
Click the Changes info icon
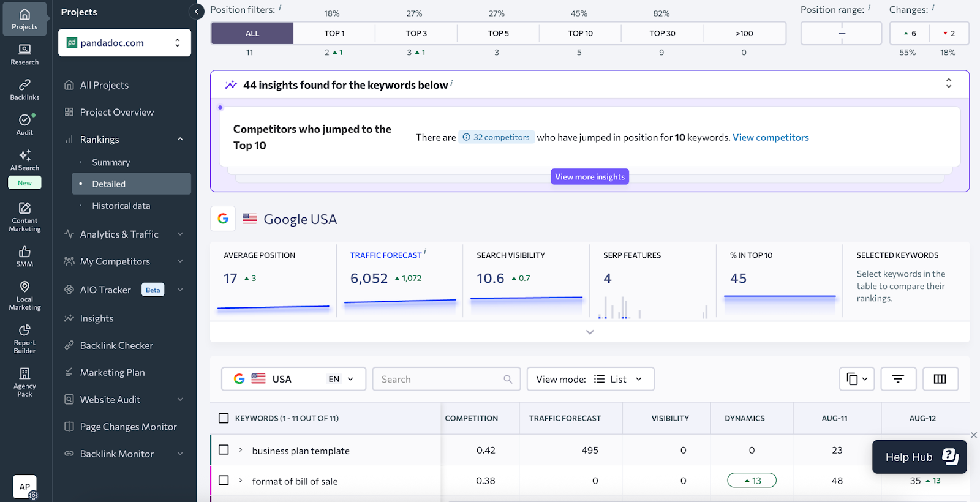tap(933, 8)
